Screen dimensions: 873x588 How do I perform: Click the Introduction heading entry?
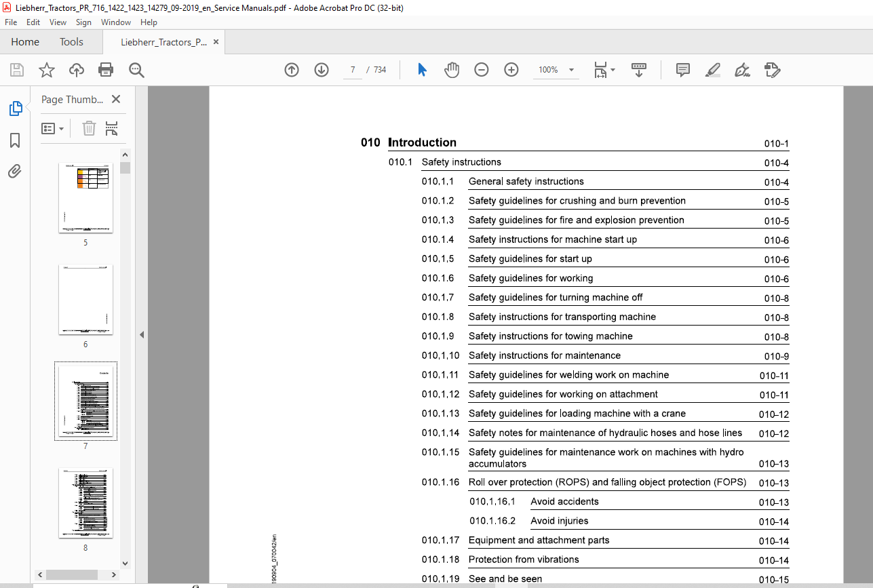click(x=422, y=142)
